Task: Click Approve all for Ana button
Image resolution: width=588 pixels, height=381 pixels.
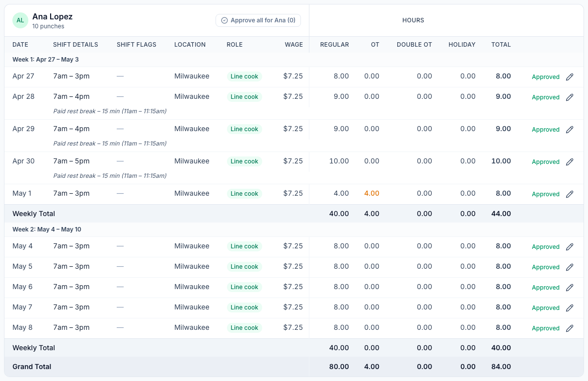Action: tap(258, 20)
